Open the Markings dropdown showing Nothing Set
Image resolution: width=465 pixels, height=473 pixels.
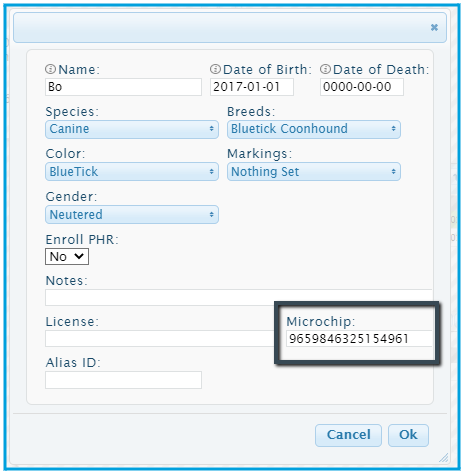point(314,172)
